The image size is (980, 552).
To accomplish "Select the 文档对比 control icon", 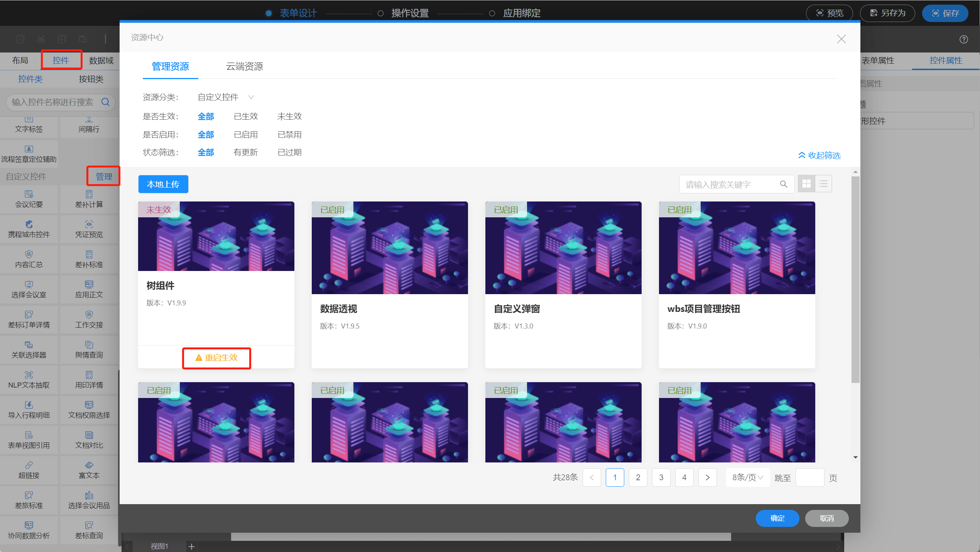I will [x=89, y=435].
